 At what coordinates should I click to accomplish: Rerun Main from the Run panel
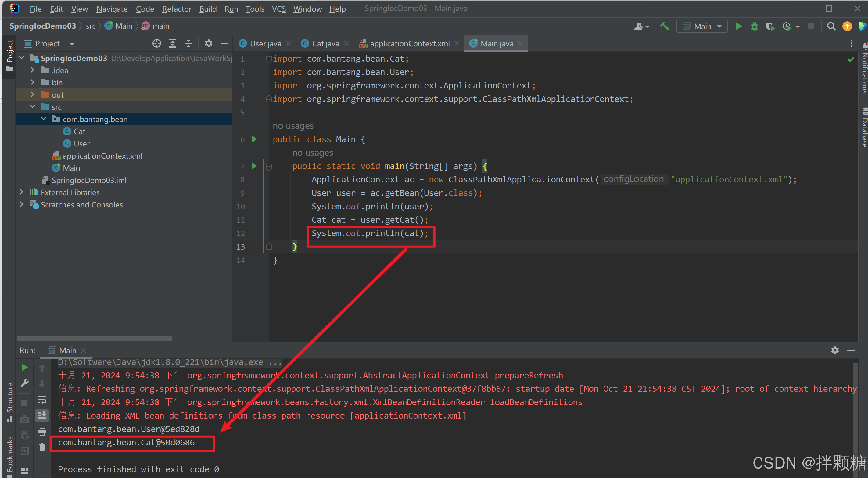click(x=25, y=367)
